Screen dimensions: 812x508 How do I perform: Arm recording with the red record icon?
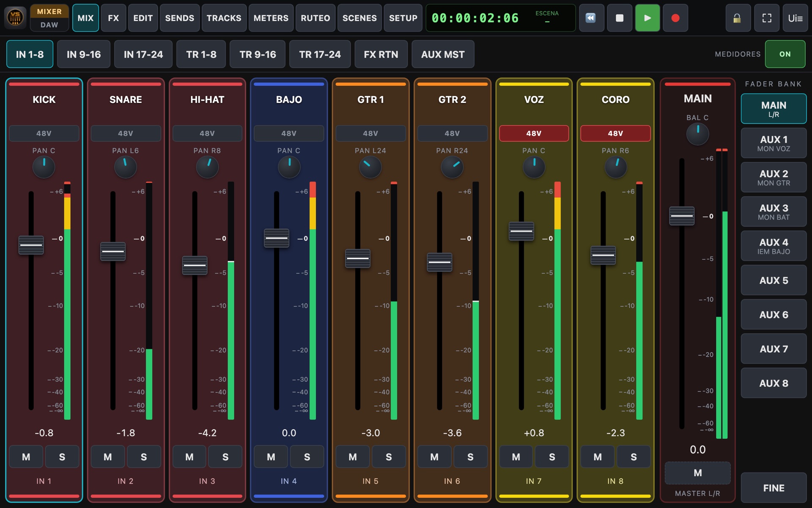pos(675,18)
